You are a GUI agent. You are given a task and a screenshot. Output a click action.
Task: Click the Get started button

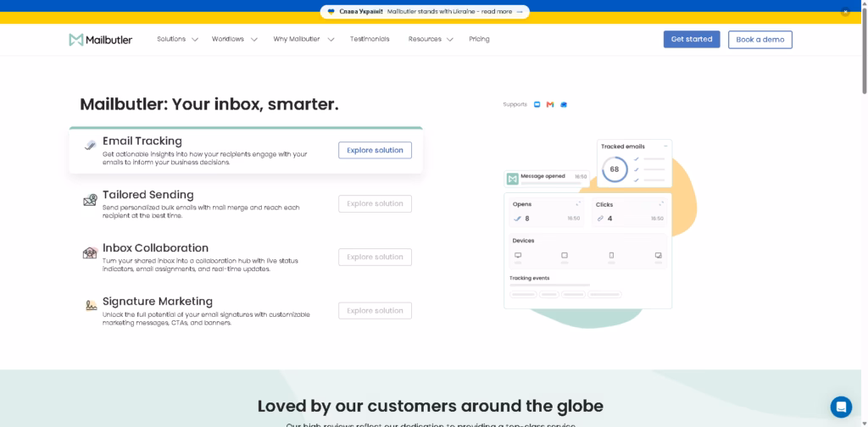pos(692,39)
